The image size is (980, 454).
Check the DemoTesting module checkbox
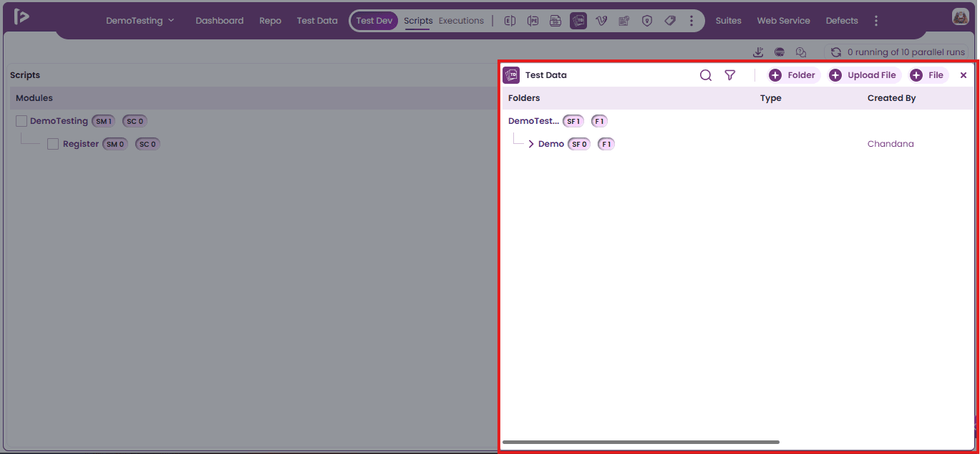click(21, 121)
